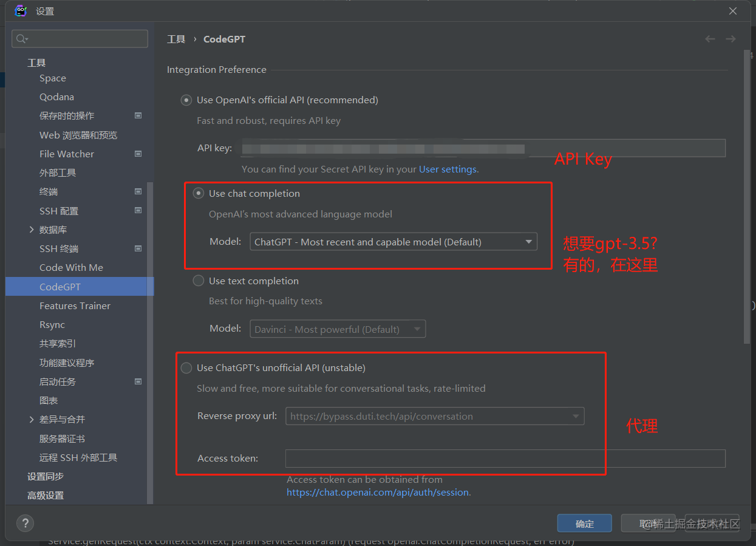Click the Integration Preference heading
Screen dimensions: 756x546
click(217, 70)
